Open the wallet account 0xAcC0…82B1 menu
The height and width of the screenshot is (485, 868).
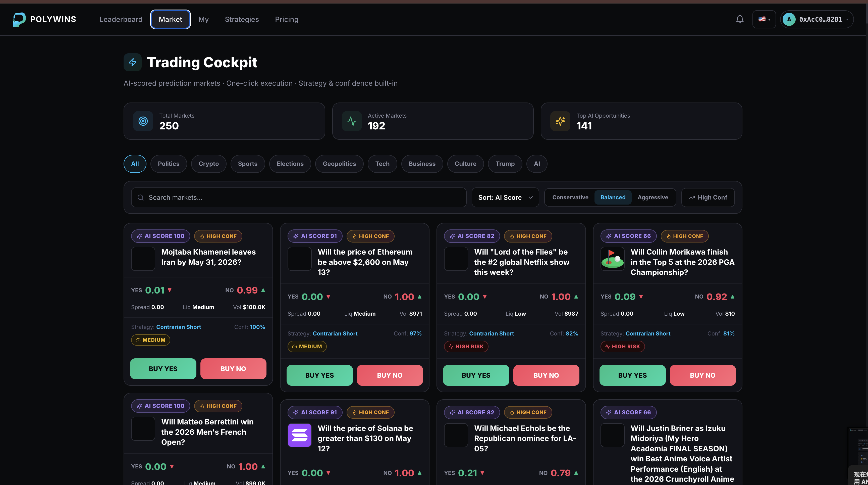[817, 19]
